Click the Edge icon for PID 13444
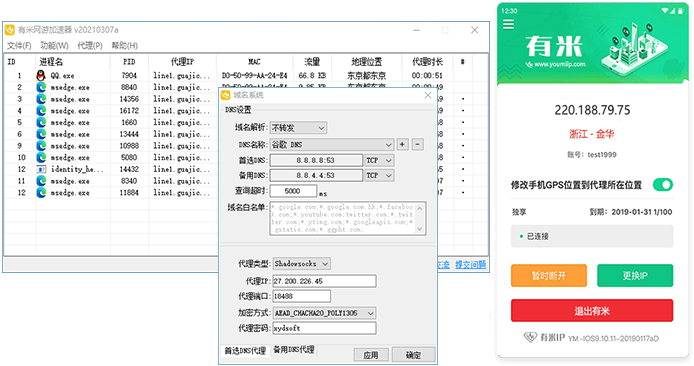 (x=41, y=134)
